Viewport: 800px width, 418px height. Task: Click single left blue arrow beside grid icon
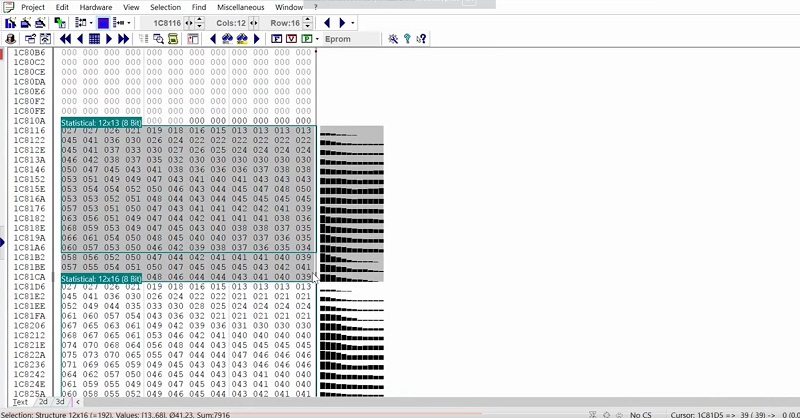coord(80,39)
